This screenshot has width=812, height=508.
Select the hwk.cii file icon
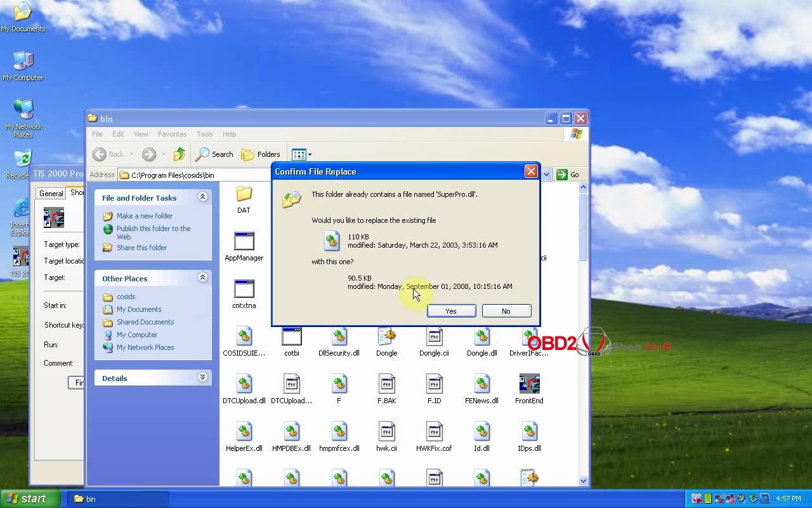[386, 432]
